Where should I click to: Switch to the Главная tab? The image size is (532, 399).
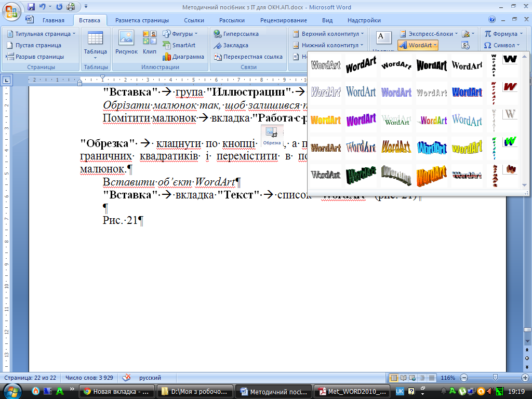(54, 20)
